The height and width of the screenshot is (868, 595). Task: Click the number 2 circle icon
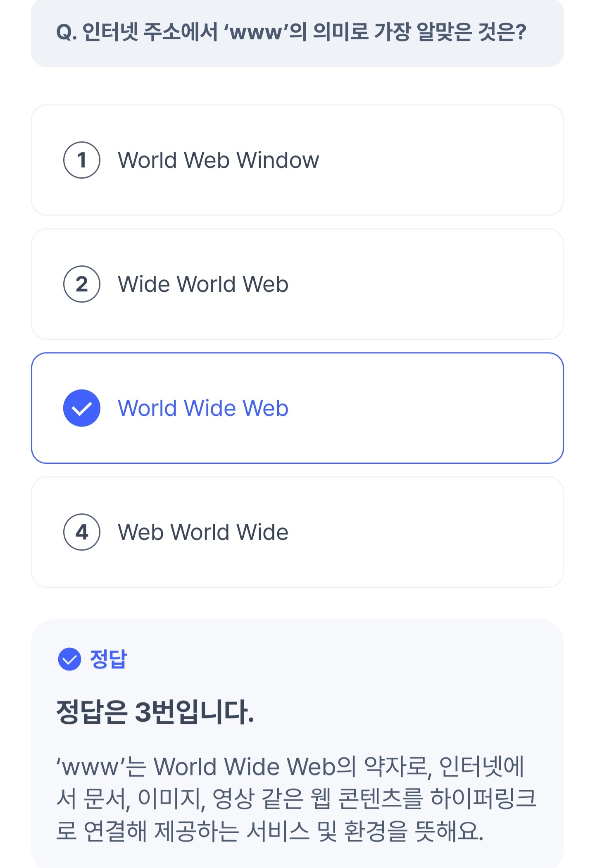[82, 284]
